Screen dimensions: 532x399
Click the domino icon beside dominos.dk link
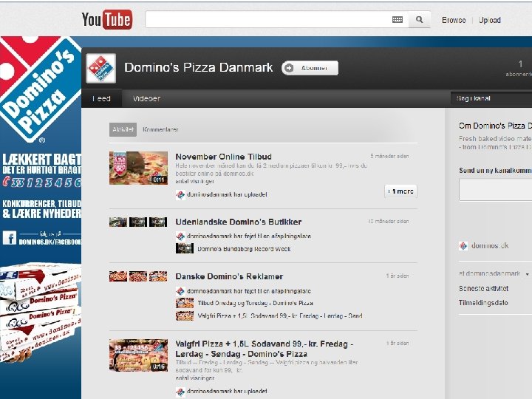click(463, 245)
